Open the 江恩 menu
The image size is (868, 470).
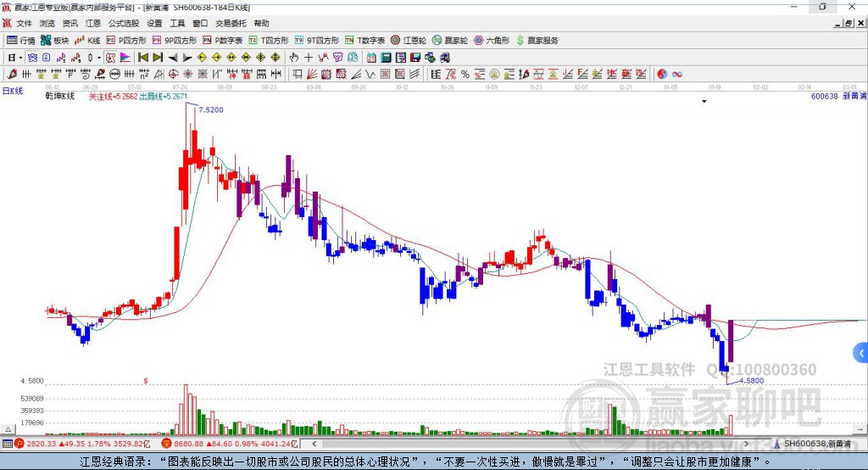(93, 23)
